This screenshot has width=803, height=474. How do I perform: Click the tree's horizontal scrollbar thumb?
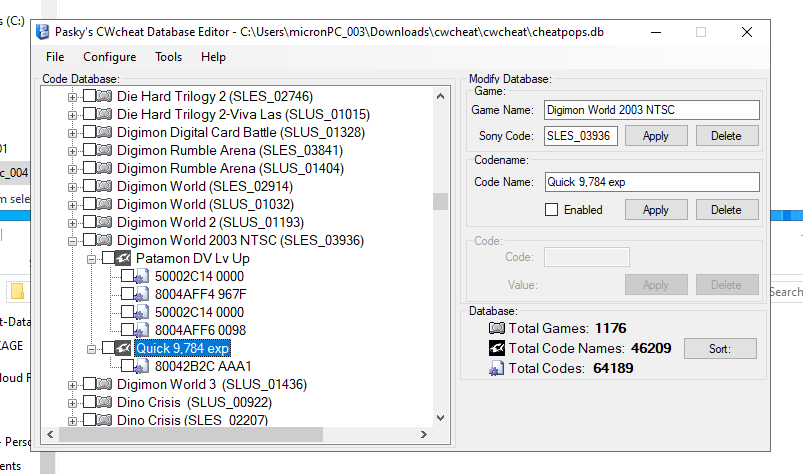(x=191, y=435)
